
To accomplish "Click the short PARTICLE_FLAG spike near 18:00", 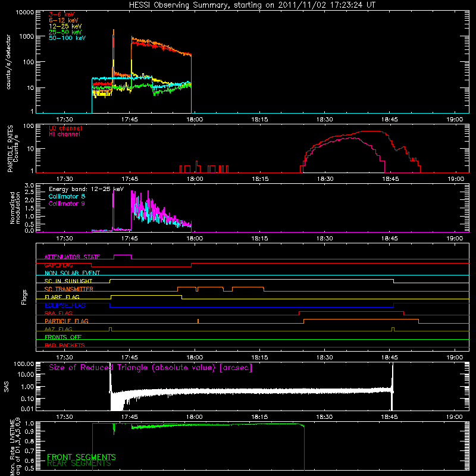I will [198, 321].
